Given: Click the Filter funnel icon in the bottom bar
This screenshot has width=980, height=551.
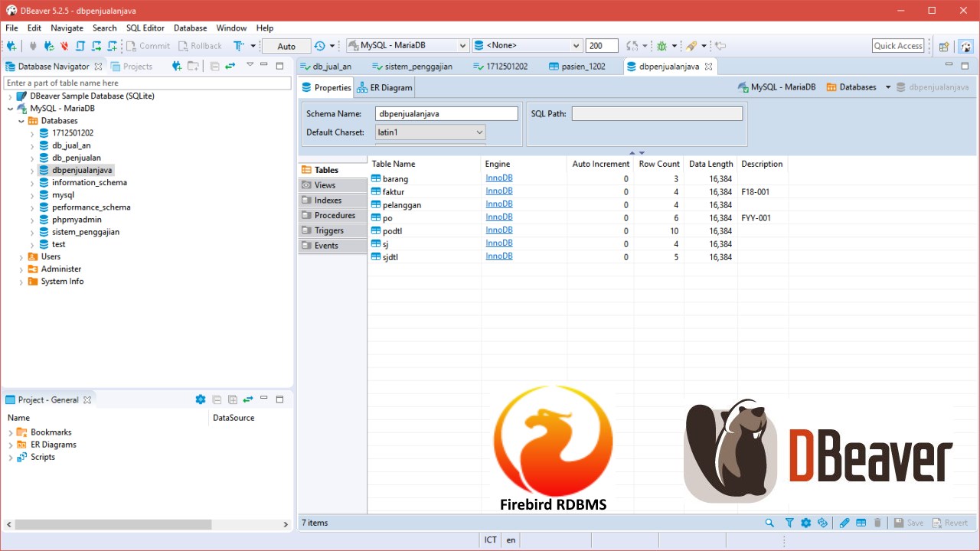Looking at the screenshot, I should 789,523.
